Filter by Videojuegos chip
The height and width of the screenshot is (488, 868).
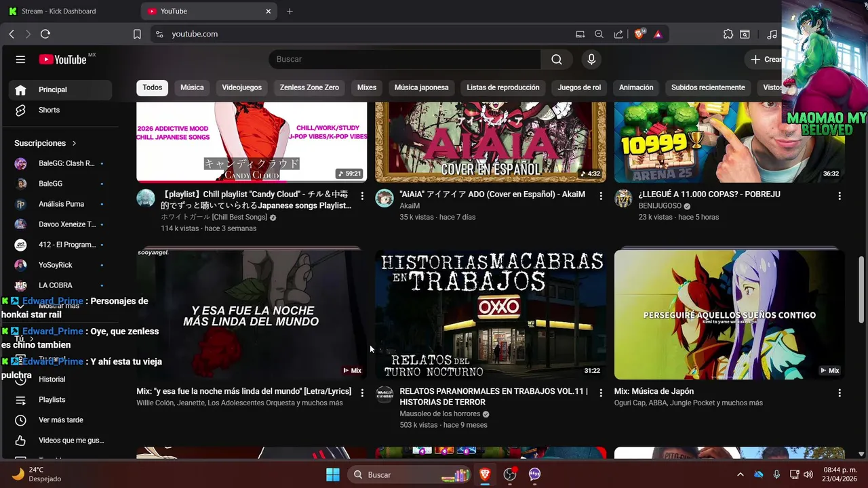pos(241,87)
